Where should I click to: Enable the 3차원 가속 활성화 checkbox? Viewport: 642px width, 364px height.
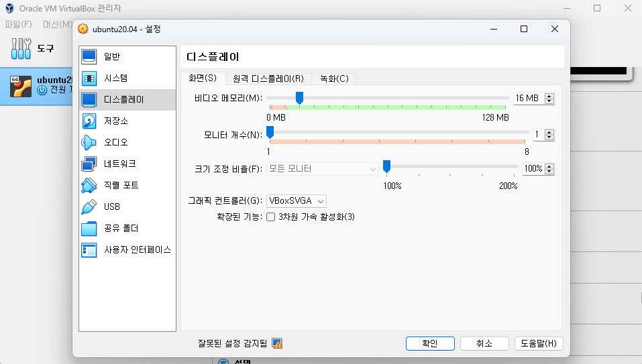point(270,217)
